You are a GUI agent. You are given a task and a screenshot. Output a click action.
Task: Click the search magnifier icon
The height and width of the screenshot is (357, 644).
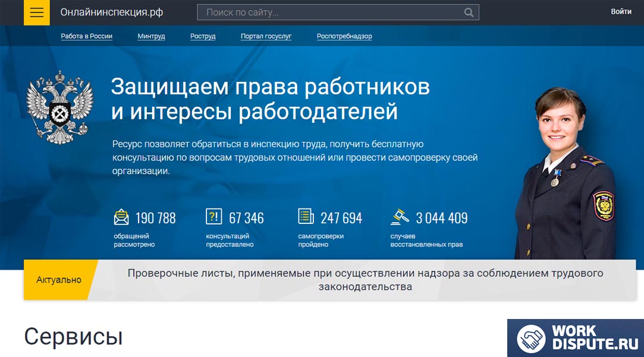pos(469,12)
